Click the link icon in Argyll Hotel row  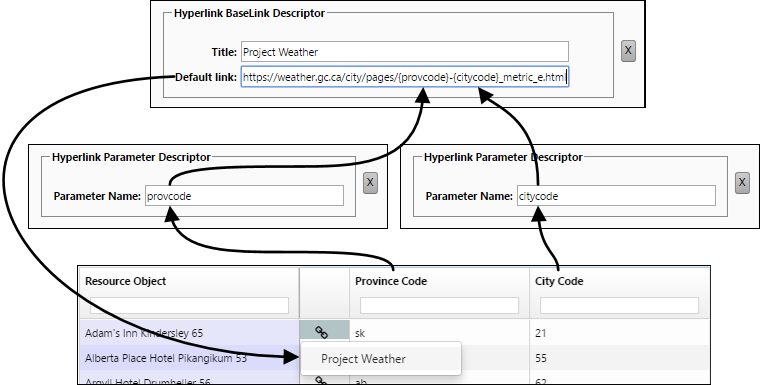pyautogui.click(x=322, y=381)
